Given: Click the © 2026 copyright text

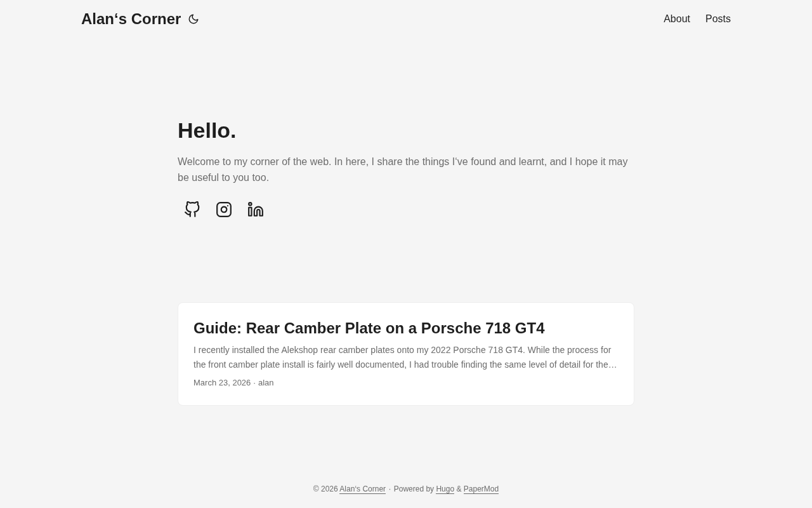Looking at the screenshot, I should tap(325, 489).
